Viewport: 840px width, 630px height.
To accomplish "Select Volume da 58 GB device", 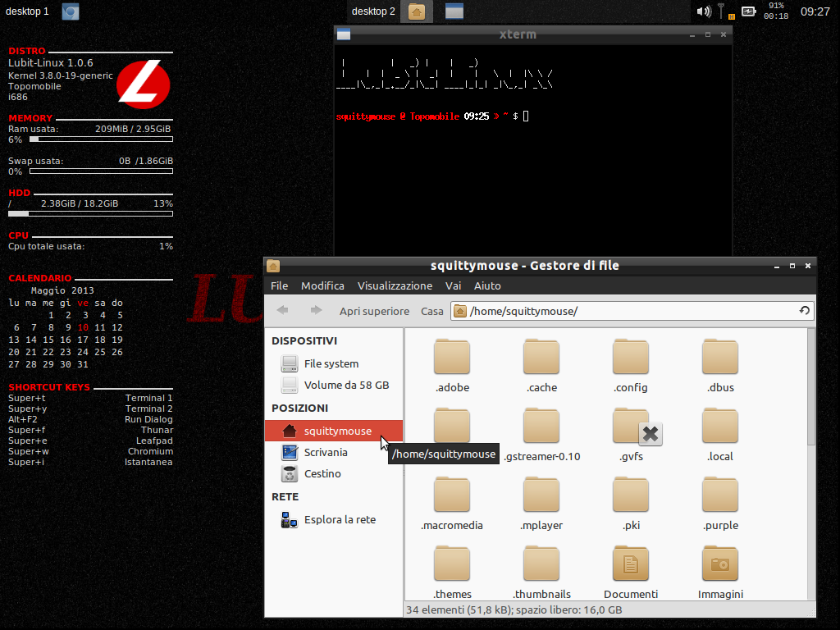I will (345, 385).
